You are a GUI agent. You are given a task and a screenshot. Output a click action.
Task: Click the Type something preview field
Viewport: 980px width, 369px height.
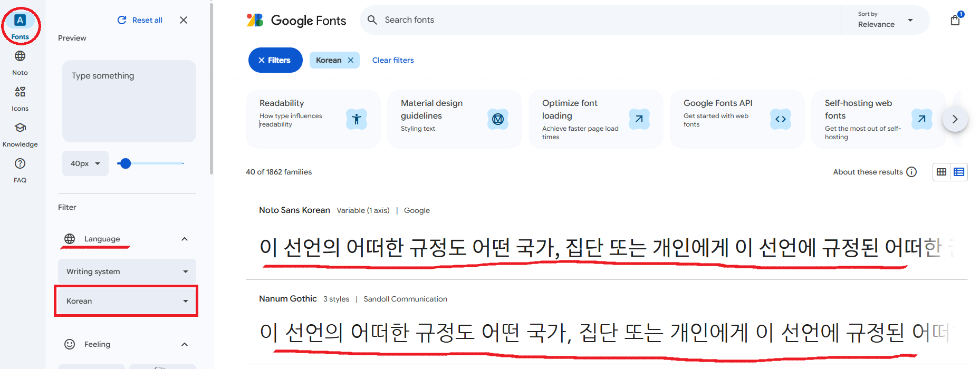[129, 101]
